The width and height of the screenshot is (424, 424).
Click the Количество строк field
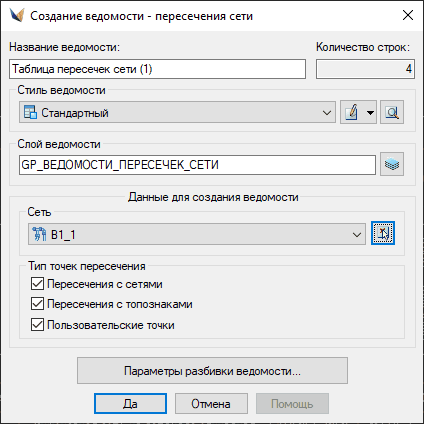point(365,69)
